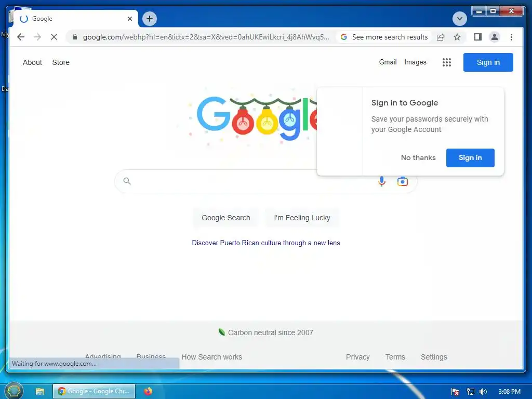This screenshot has width=532, height=399.
Task: Open Images link
Action: click(x=415, y=62)
